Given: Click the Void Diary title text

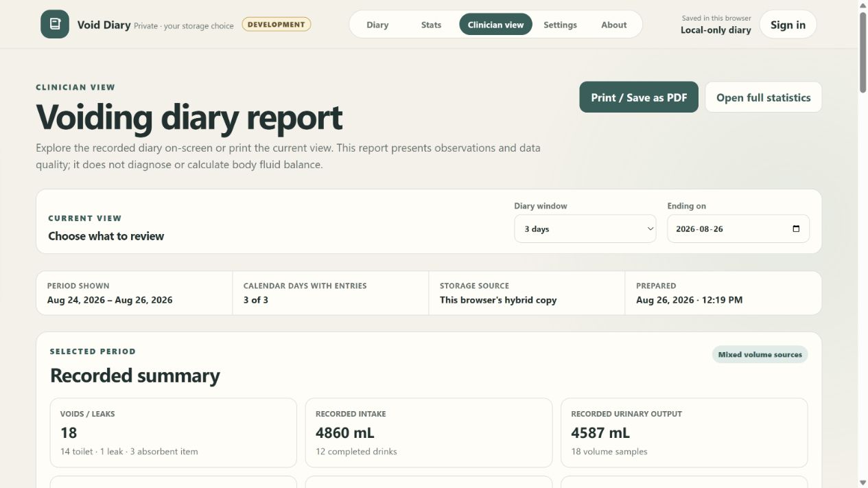Looking at the screenshot, I should (x=104, y=25).
